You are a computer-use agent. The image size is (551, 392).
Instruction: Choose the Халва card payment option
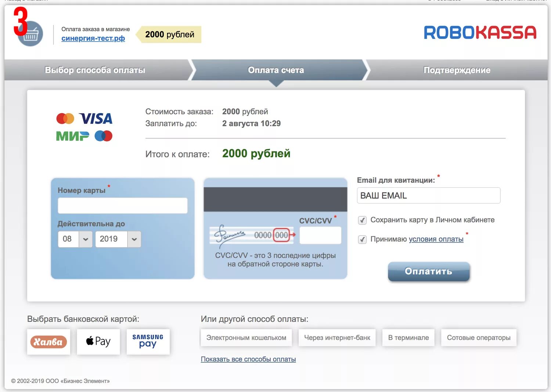pos(48,342)
